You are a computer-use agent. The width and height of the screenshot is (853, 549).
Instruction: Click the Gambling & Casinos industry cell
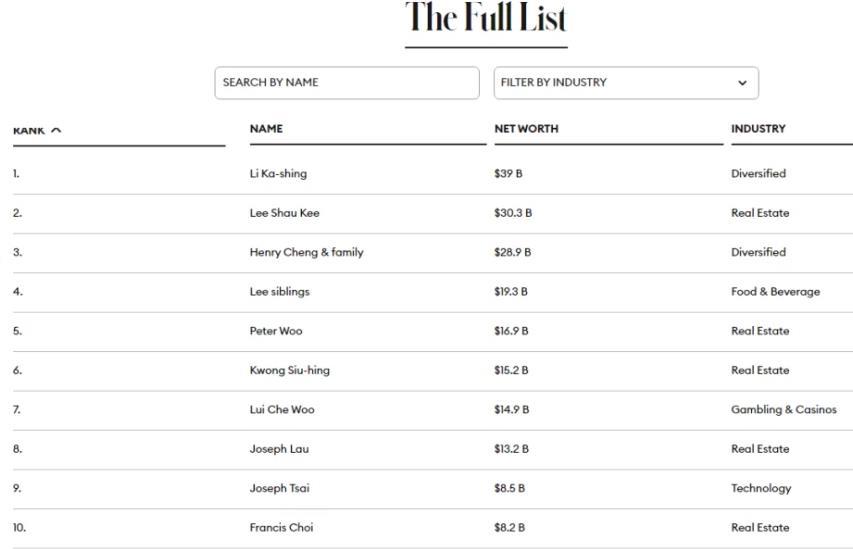point(783,410)
